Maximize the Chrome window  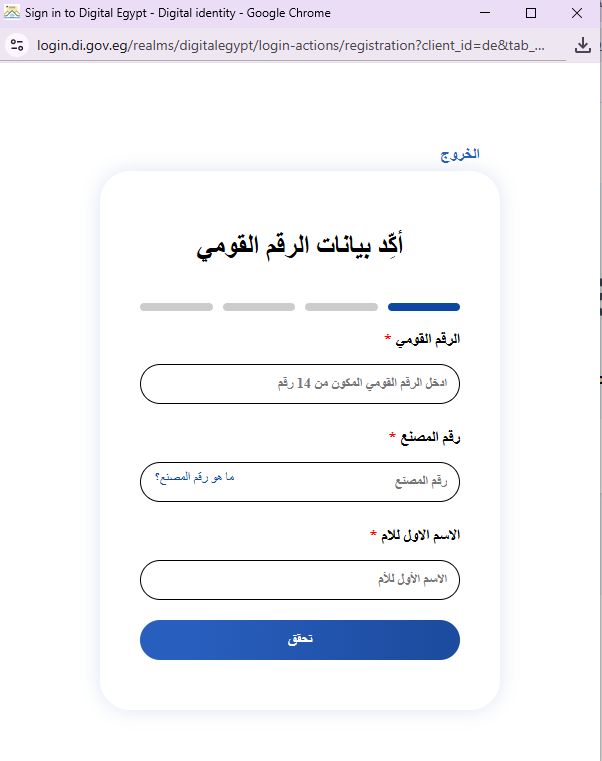coord(531,13)
